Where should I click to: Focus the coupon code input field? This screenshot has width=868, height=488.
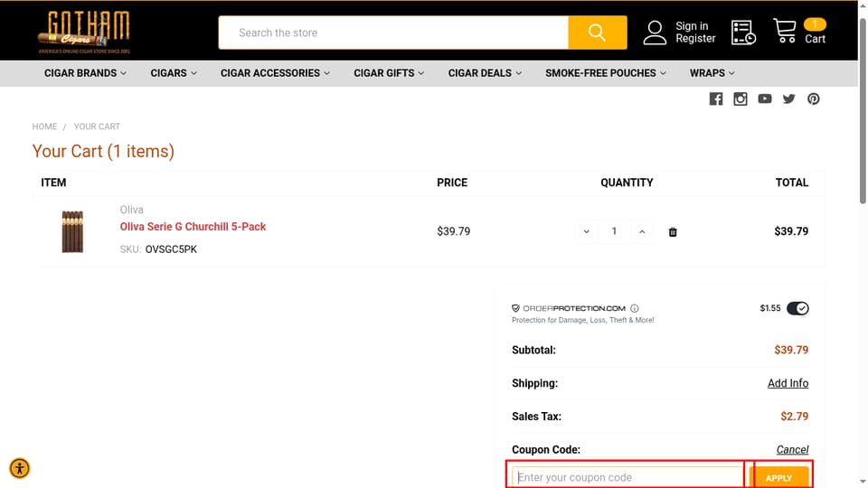point(627,477)
